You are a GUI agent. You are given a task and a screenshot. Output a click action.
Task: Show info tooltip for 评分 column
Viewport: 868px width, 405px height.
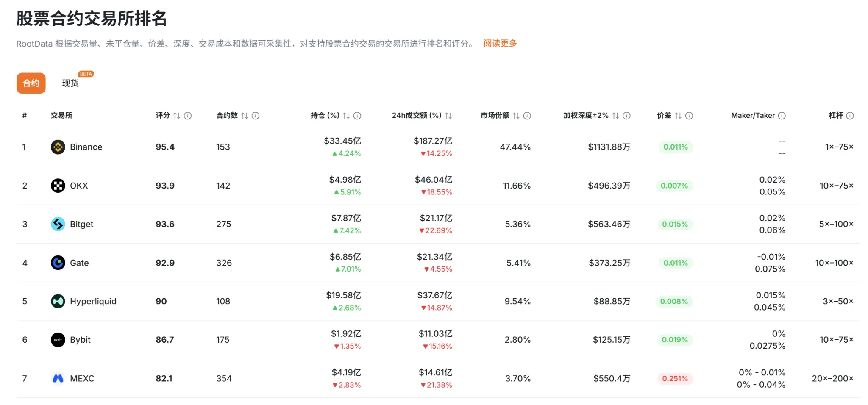[x=188, y=116]
